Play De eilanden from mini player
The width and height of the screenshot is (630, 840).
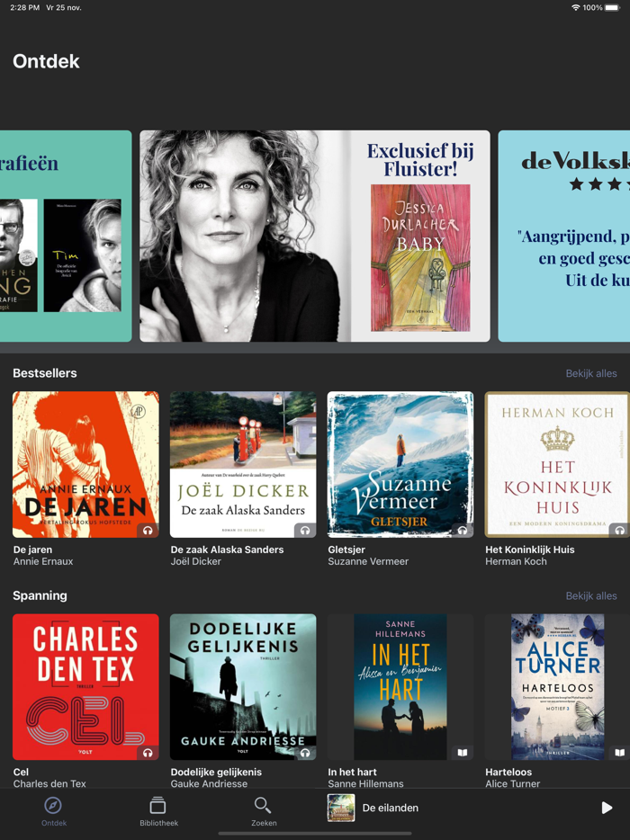[x=607, y=808]
